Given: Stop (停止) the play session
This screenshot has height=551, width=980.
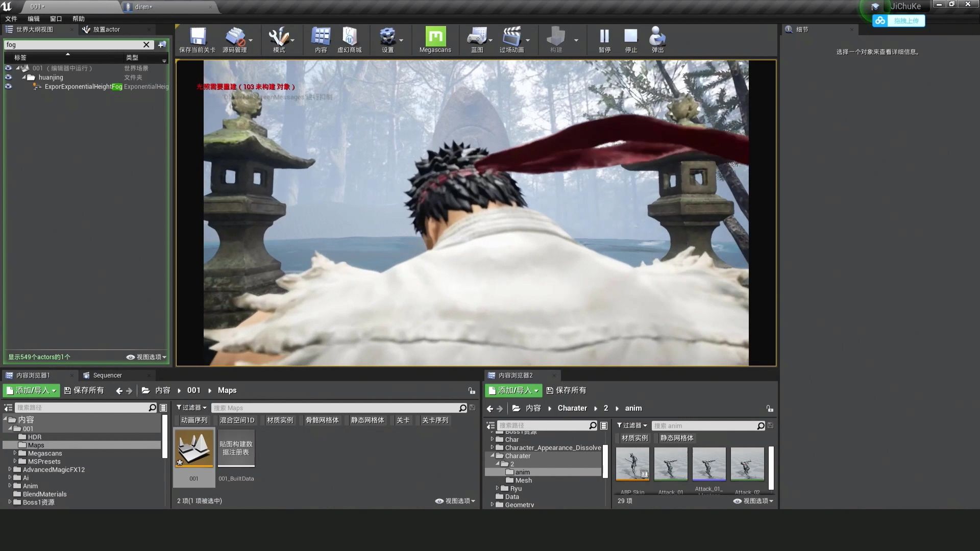Looking at the screenshot, I should pyautogui.click(x=631, y=40).
